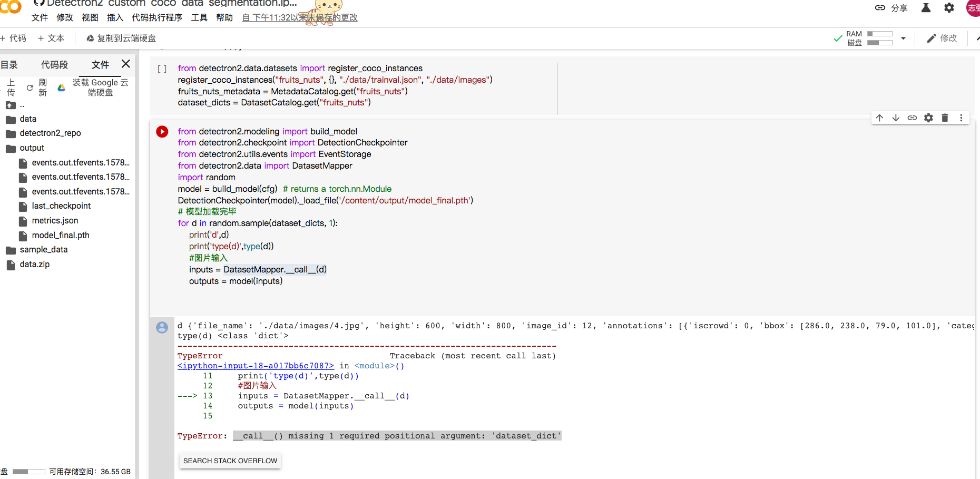This screenshot has height=479, width=980.
Task: Open Colab settings gear in top bar
Action: [x=949, y=8]
